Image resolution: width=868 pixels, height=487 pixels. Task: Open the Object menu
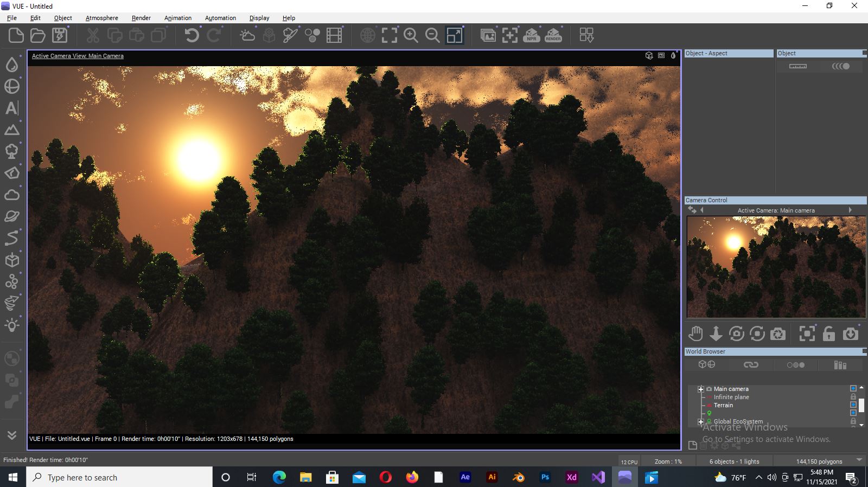tap(63, 18)
